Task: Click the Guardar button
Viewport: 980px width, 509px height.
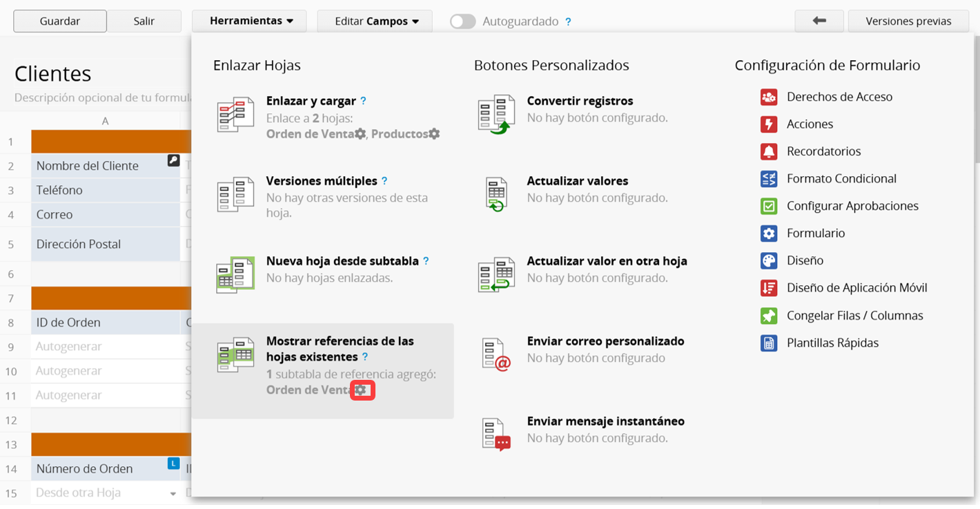Action: tap(60, 21)
